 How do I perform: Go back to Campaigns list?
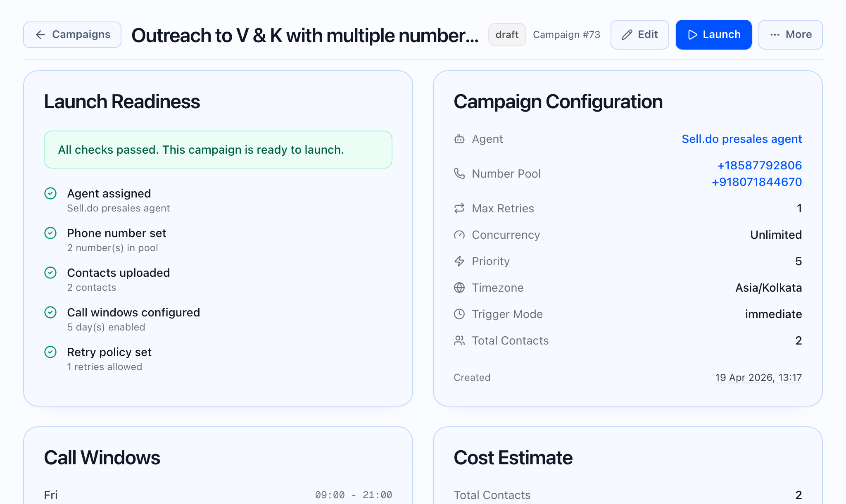[x=72, y=35]
